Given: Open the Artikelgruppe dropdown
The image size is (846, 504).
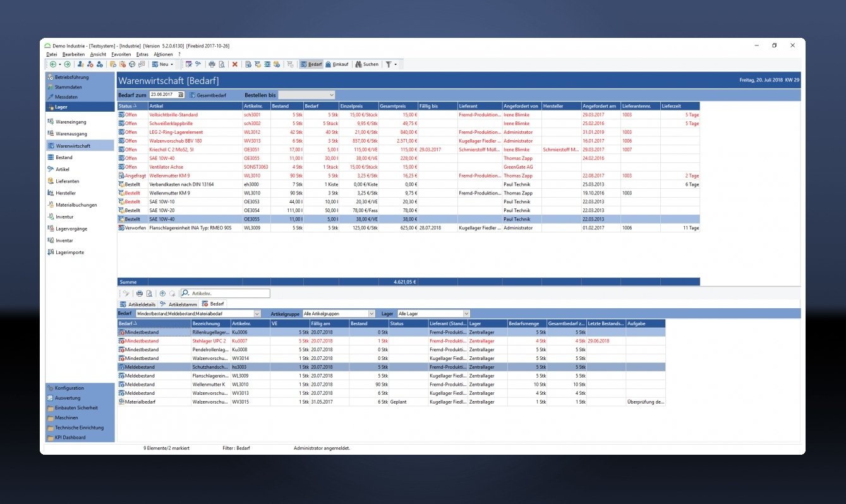Looking at the screenshot, I should [x=372, y=314].
